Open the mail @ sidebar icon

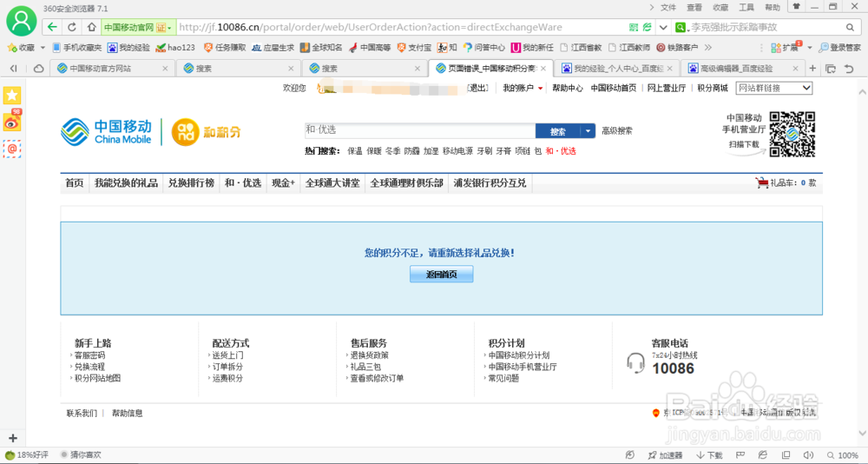(x=12, y=149)
